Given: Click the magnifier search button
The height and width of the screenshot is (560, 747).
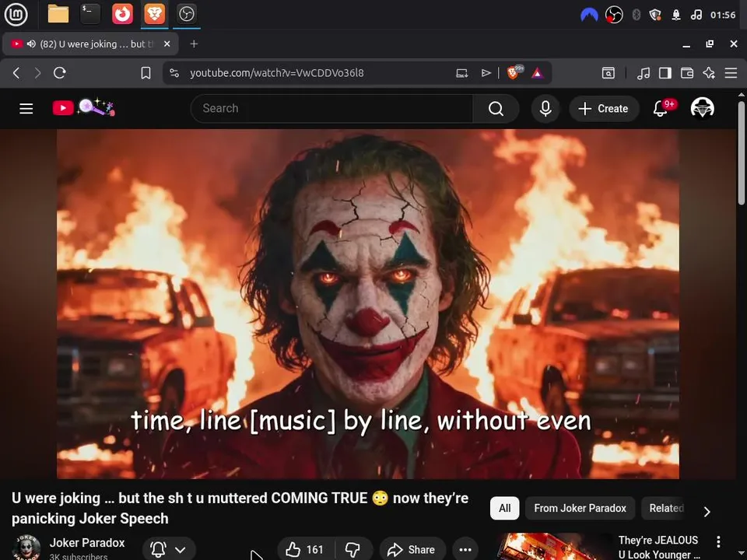Looking at the screenshot, I should click(x=496, y=109).
